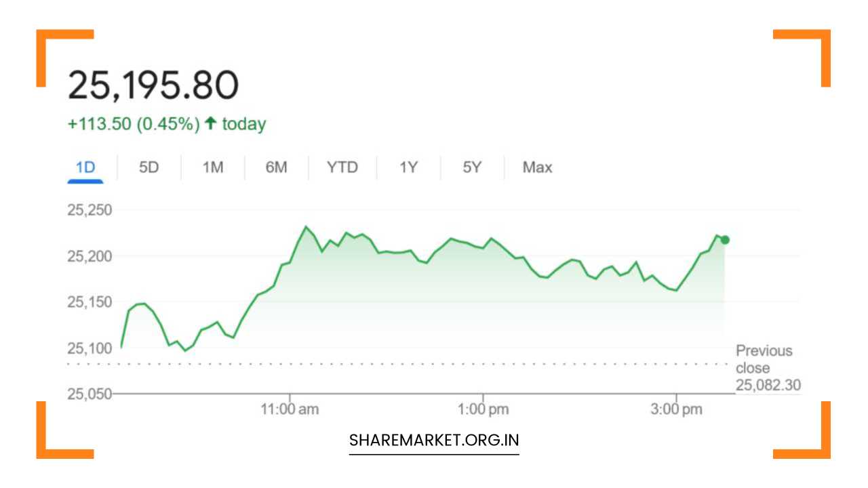Open the SHAREMARKET.ORG.IN link
The height and width of the screenshot is (488, 868).
(x=433, y=441)
